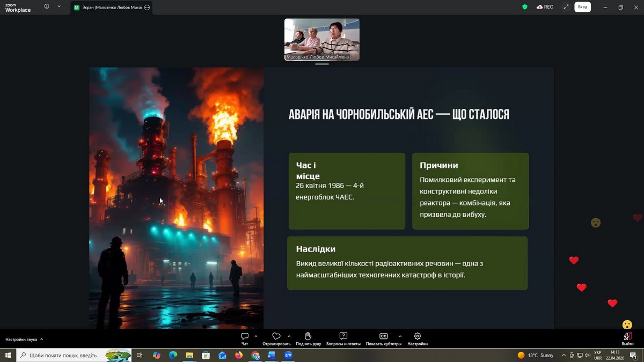Open the Questions and Answers panel

coord(343,336)
